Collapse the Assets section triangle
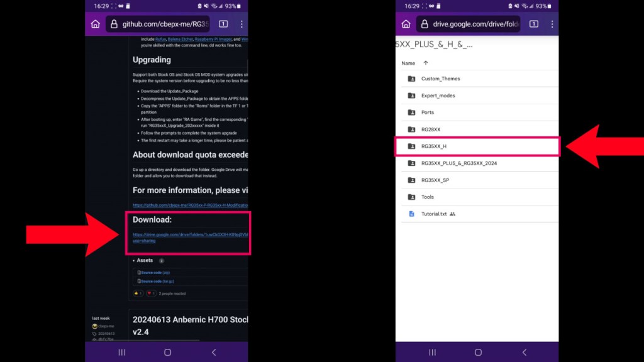 tap(134, 260)
